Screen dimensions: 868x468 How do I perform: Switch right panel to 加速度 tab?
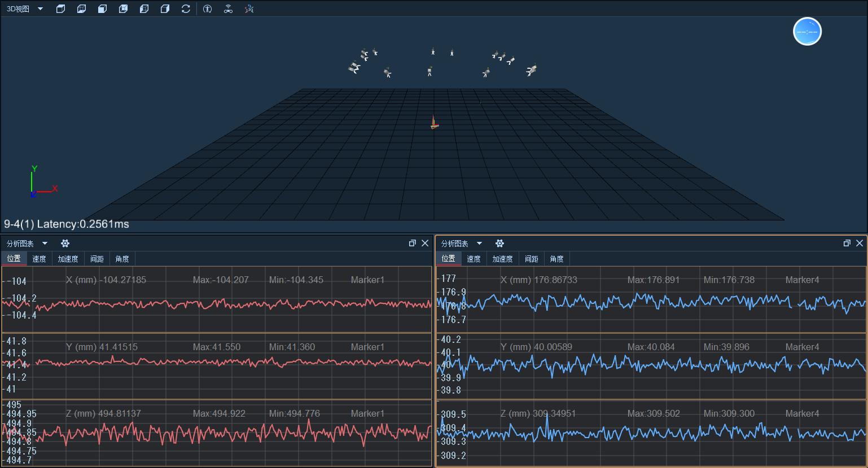(x=502, y=259)
